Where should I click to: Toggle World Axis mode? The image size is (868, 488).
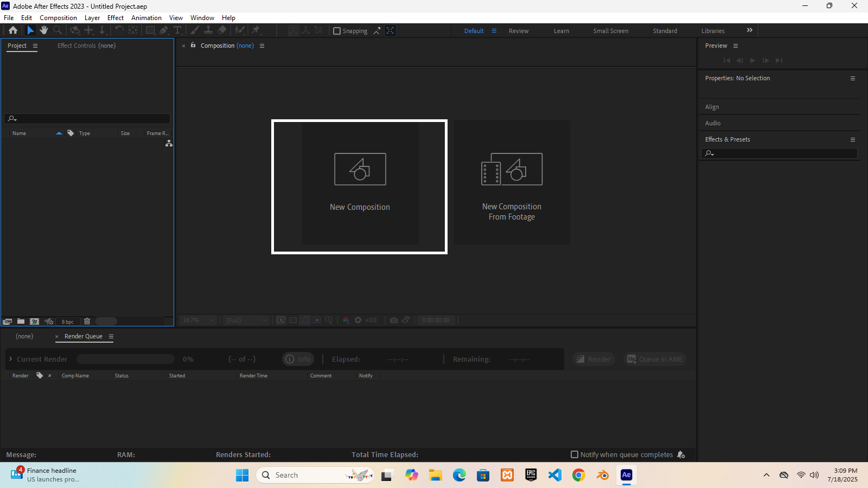point(306,30)
